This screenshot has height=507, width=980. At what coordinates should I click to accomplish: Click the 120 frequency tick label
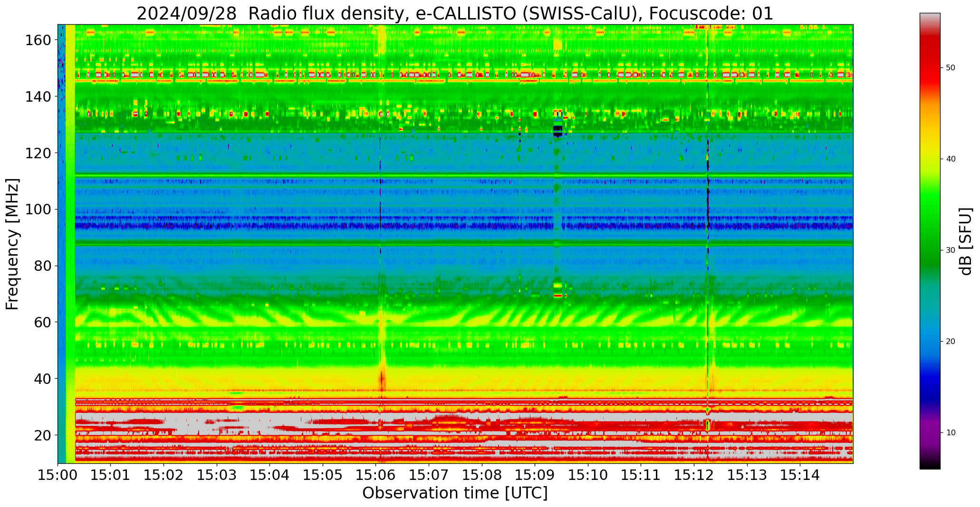(38, 153)
